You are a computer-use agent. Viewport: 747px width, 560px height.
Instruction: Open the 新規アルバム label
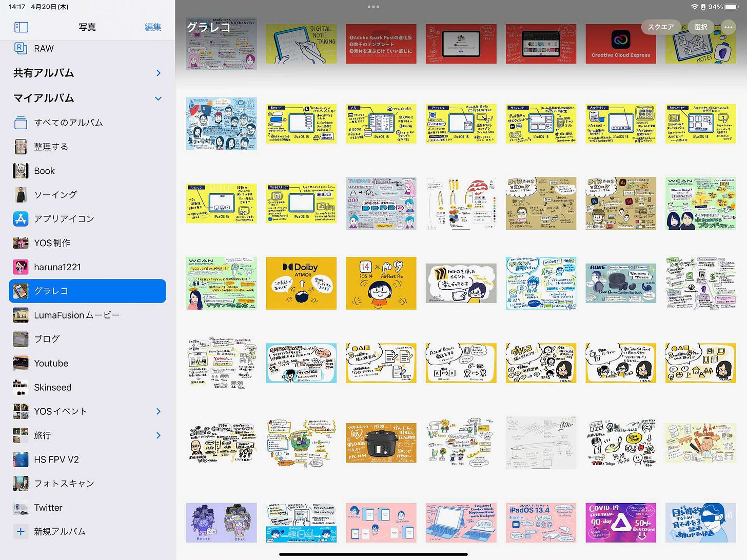coord(60,532)
